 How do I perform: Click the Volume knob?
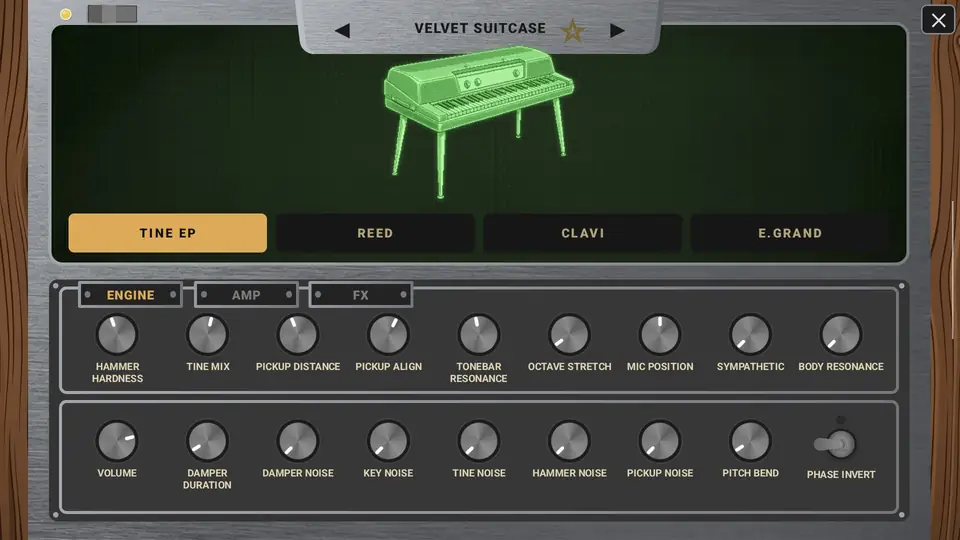click(x=117, y=441)
